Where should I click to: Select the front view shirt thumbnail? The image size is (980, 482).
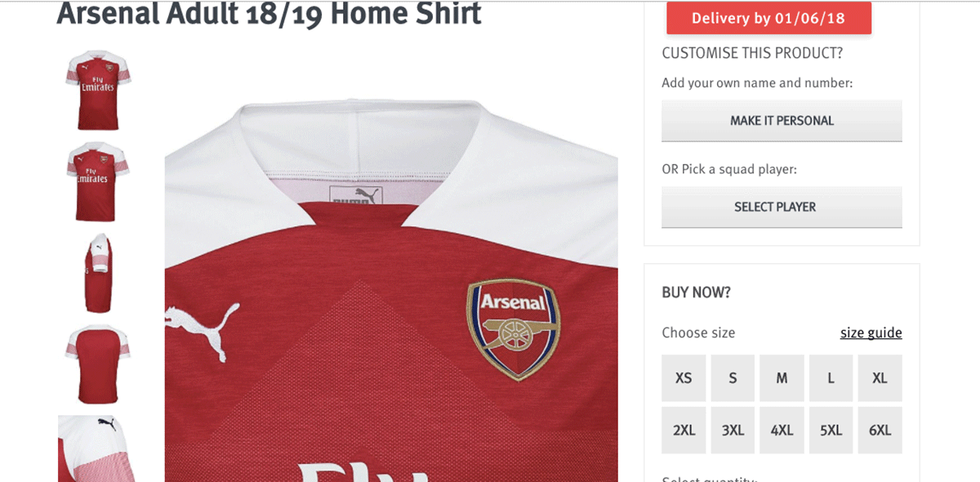pyautogui.click(x=98, y=90)
